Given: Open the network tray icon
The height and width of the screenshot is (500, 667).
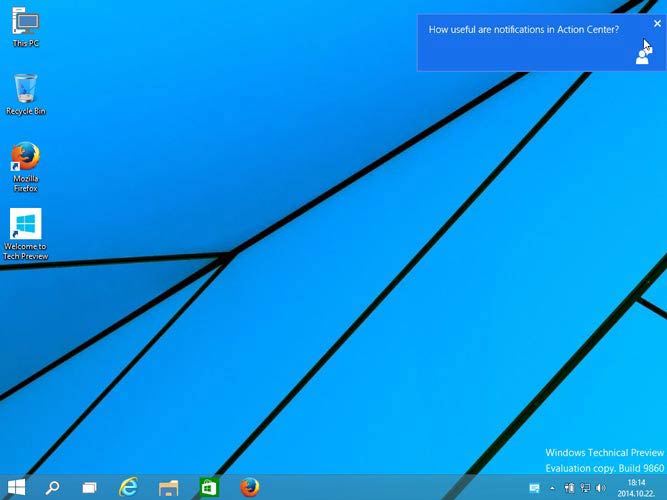Looking at the screenshot, I should 585,488.
